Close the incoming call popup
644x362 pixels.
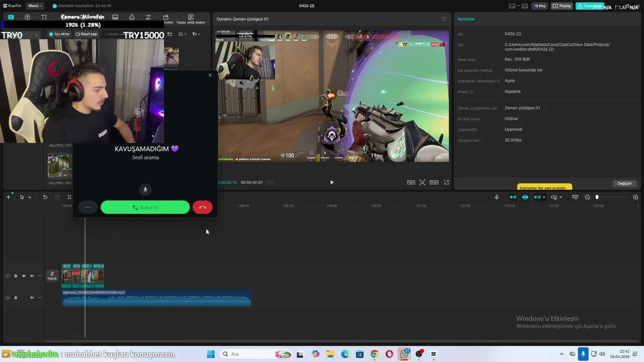pos(210,75)
